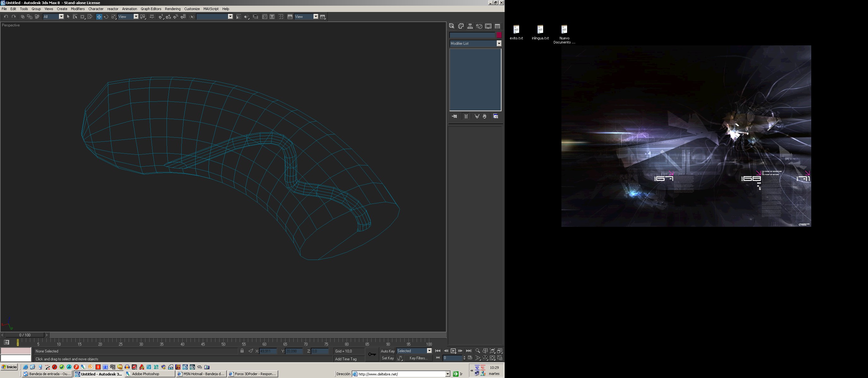This screenshot has height=378, width=868.
Task: Open the Selected key filter dropdown
Action: pos(429,351)
